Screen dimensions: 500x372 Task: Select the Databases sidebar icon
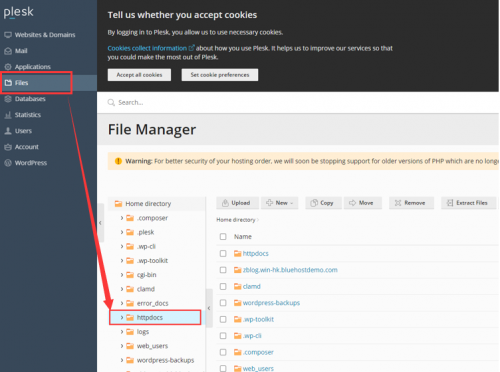tap(8, 99)
